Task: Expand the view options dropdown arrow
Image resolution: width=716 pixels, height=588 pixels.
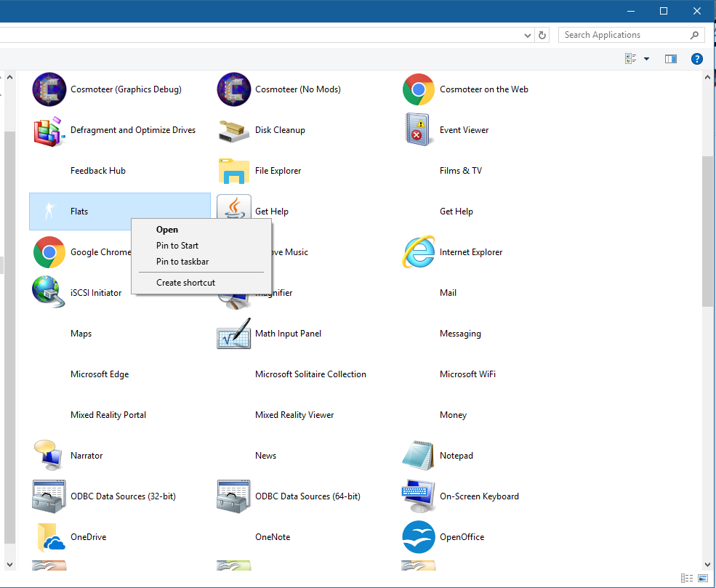Action: (x=647, y=59)
